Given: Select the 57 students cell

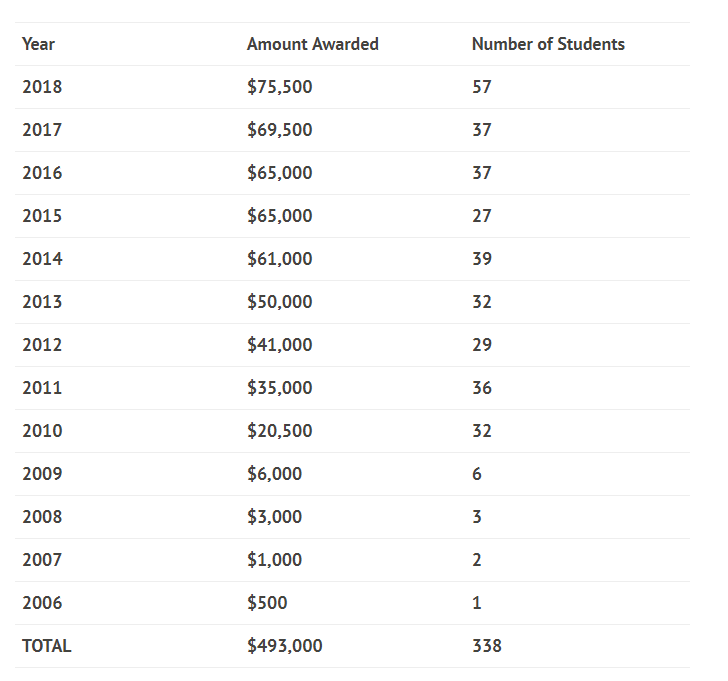Looking at the screenshot, I should [x=482, y=87].
